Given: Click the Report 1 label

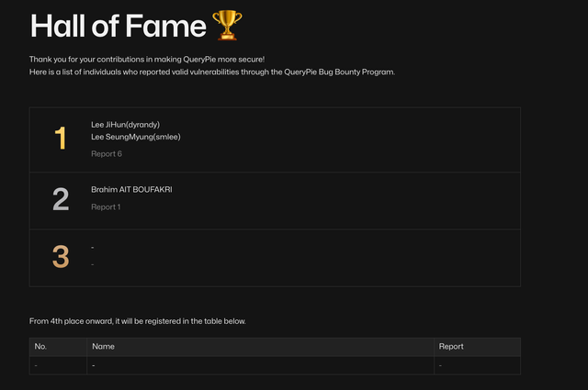Looking at the screenshot, I should coord(106,206).
